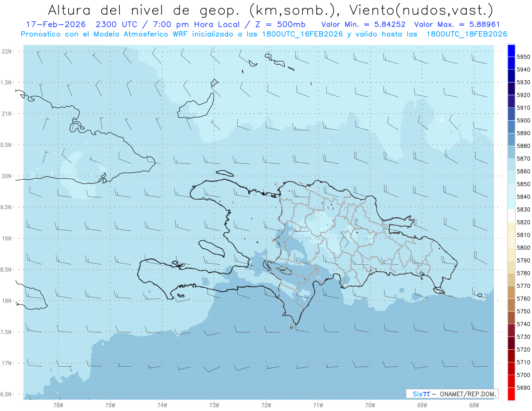Click the '5700' color scale value

(x=524, y=375)
